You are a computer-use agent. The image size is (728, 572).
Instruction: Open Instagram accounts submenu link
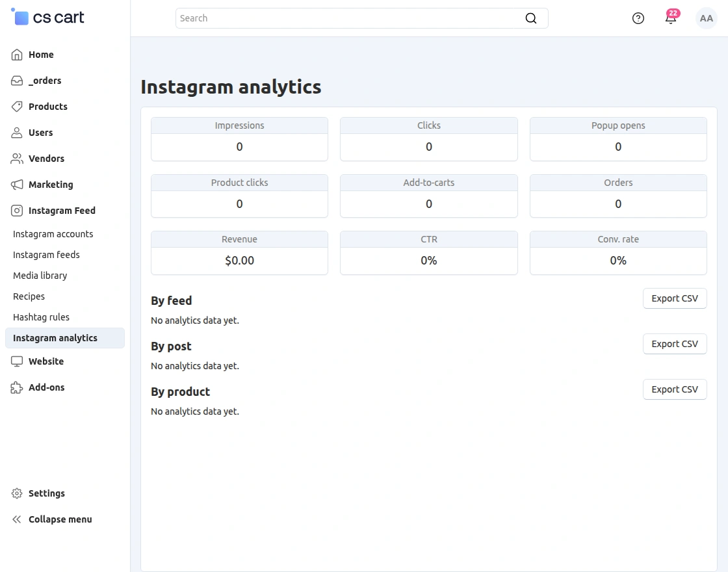tap(53, 234)
